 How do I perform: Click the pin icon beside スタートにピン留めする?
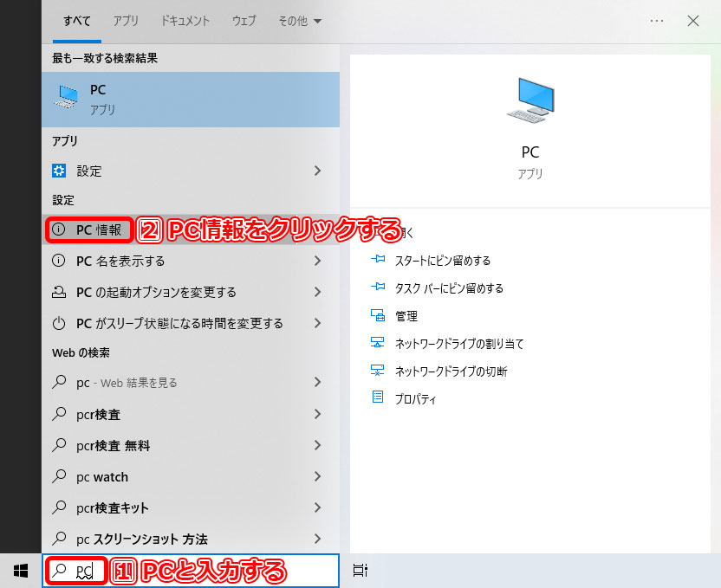pyautogui.click(x=377, y=261)
